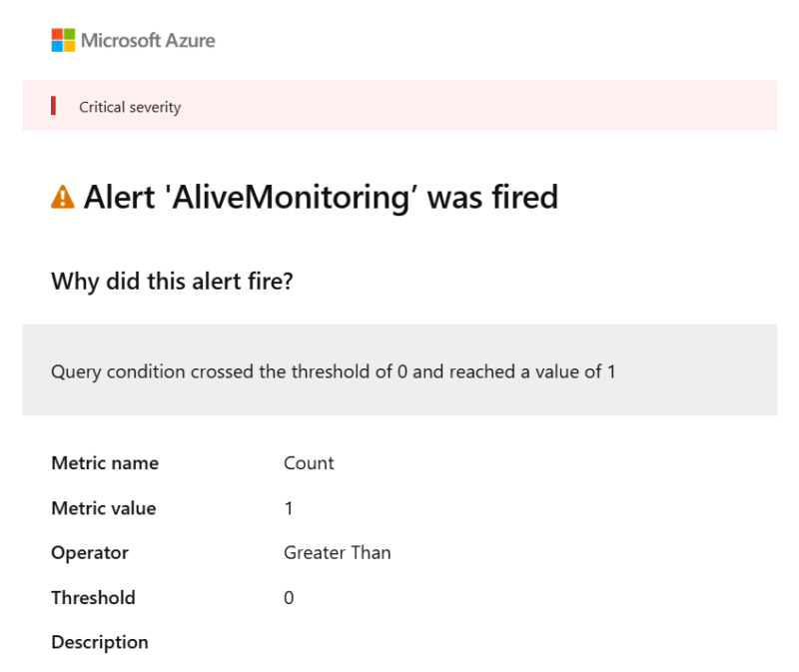Click the words 'was fired' in title
The height and width of the screenshot is (672, 799).
pyautogui.click(x=492, y=197)
